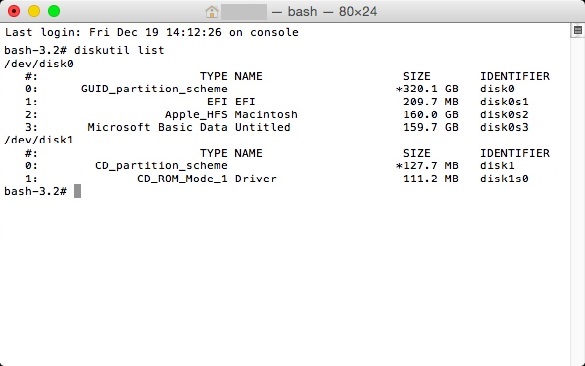The image size is (585, 366).
Task: Click the green zoom window button
Action: (x=54, y=11)
